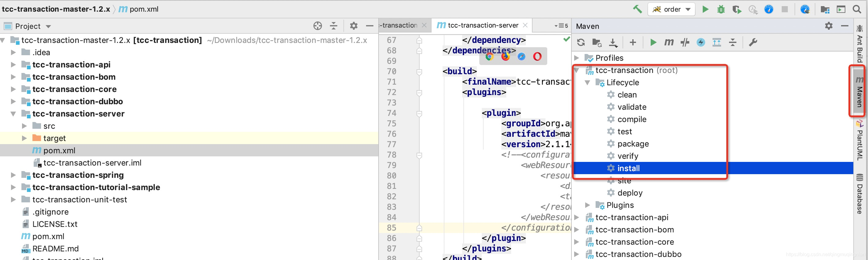Screen dimensions: 868x260
Task: Reimport all Maven projects with the refresh icon
Action: (581, 42)
